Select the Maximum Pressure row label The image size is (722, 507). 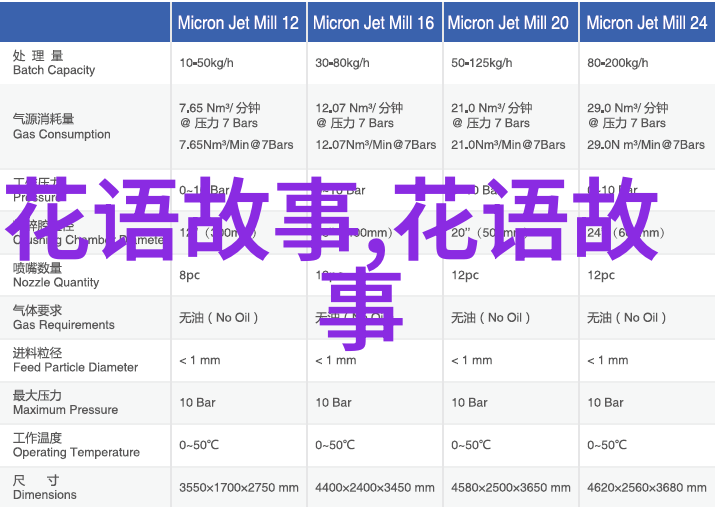[x=65, y=402]
